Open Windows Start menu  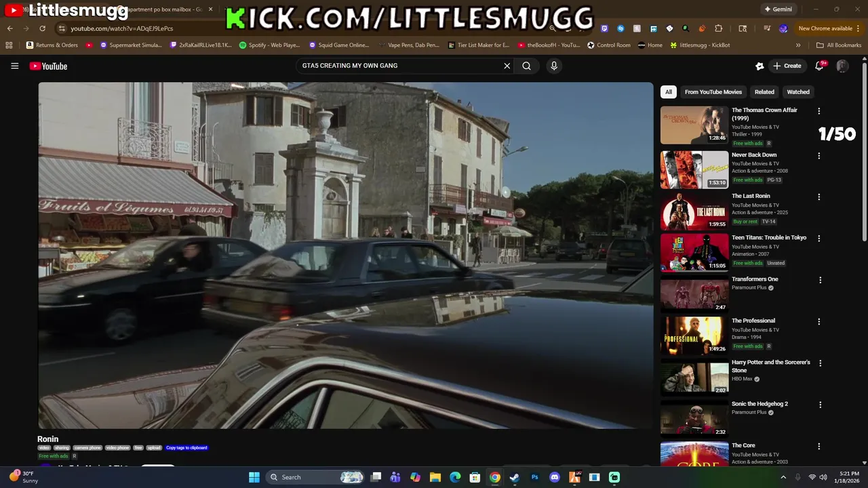[254, 477]
